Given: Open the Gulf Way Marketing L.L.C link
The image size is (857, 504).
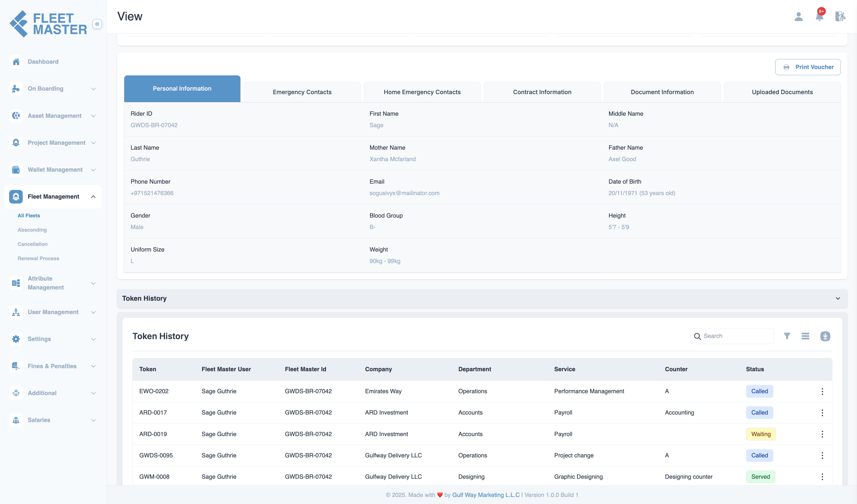Looking at the screenshot, I should pyautogui.click(x=486, y=495).
